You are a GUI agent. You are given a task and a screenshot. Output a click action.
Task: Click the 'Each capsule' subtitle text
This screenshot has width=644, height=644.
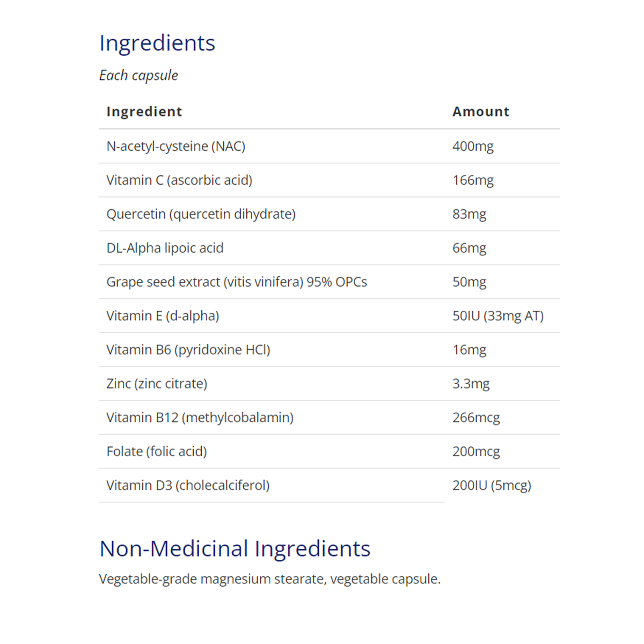138,75
